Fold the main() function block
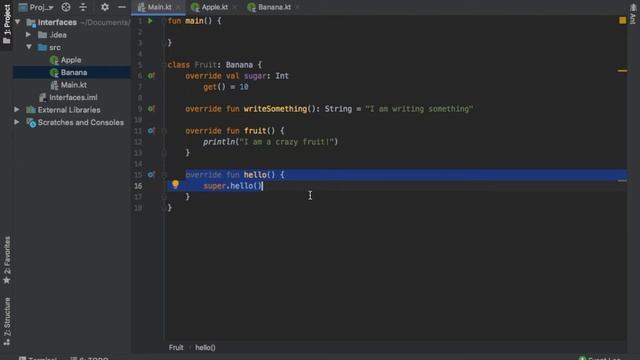Viewport: 640px width, 360px height. pyautogui.click(x=164, y=21)
